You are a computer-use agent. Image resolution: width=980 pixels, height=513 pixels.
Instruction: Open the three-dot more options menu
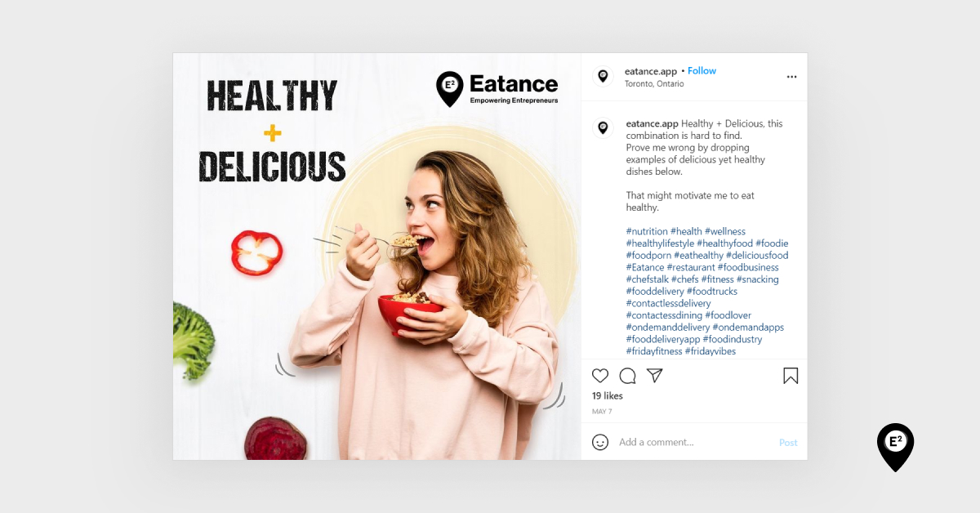[791, 77]
